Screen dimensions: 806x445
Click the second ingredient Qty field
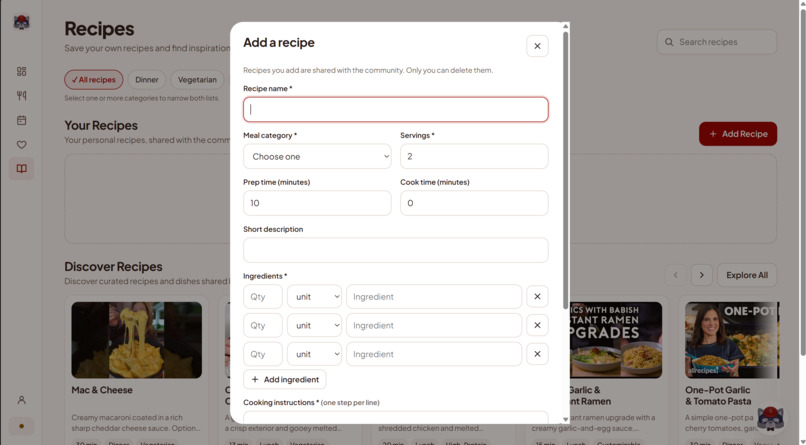pyautogui.click(x=263, y=325)
